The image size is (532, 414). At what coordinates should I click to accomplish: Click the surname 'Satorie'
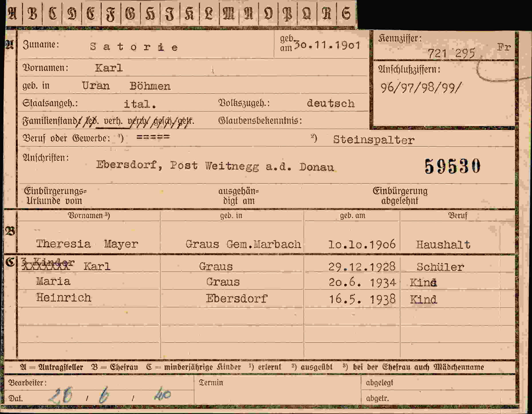[x=134, y=47]
